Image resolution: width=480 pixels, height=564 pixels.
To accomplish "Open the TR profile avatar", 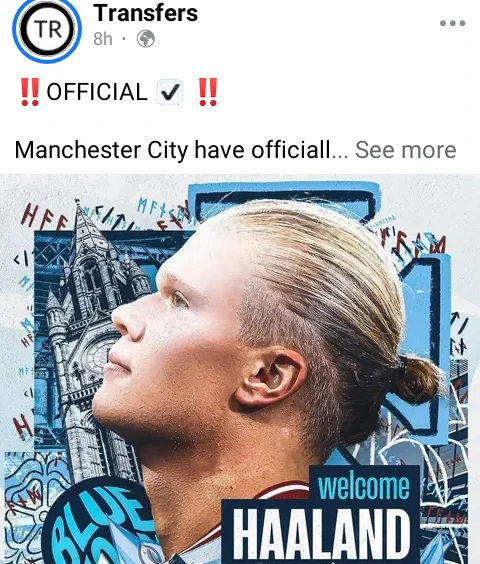I will (x=47, y=29).
